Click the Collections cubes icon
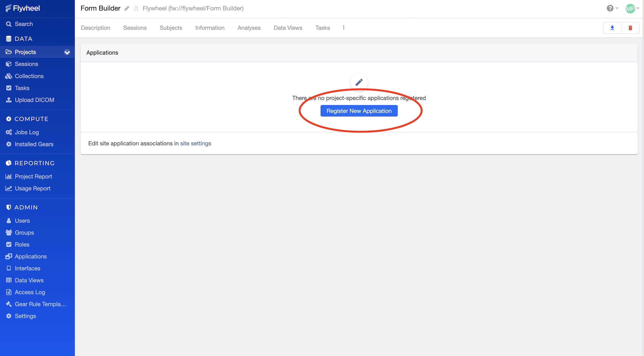The width and height of the screenshot is (644, 356). [9, 76]
